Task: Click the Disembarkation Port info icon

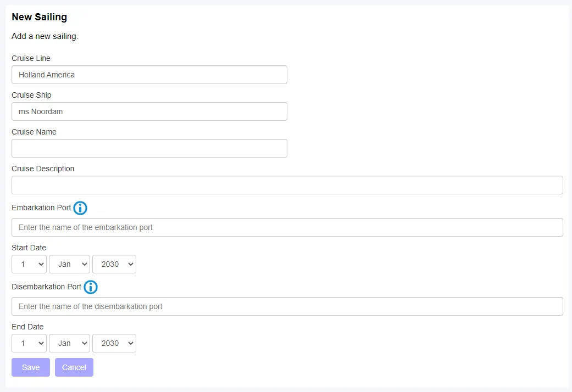Action: click(x=91, y=287)
